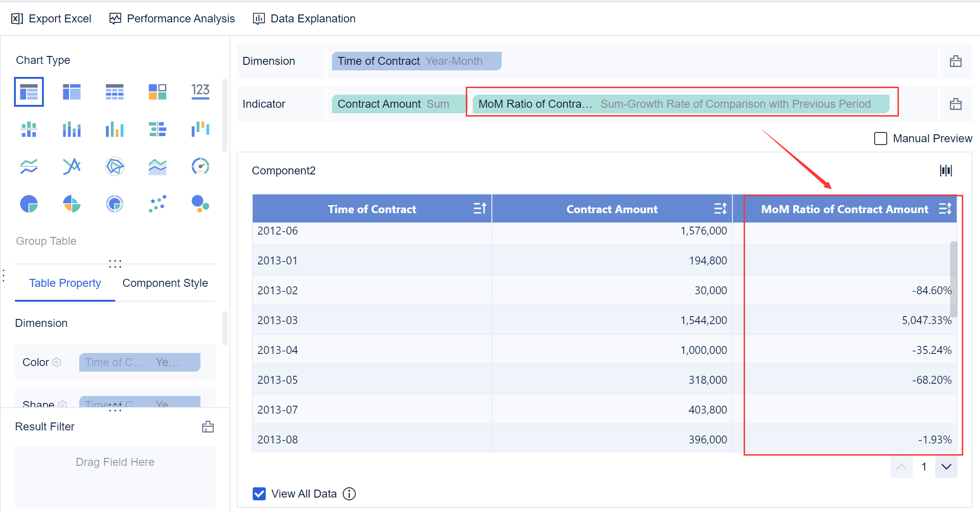Switch to the radar chart type
This screenshot has width=980, height=512.
click(x=114, y=166)
